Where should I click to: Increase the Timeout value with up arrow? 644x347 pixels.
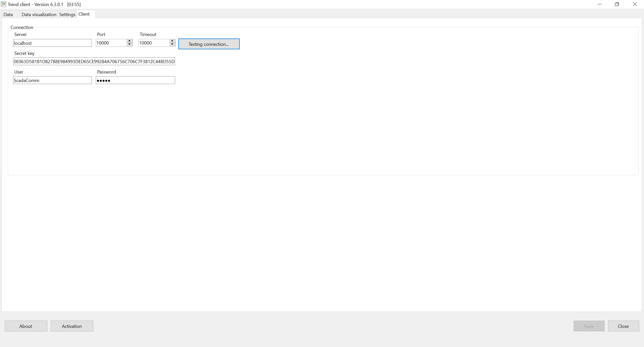point(172,41)
